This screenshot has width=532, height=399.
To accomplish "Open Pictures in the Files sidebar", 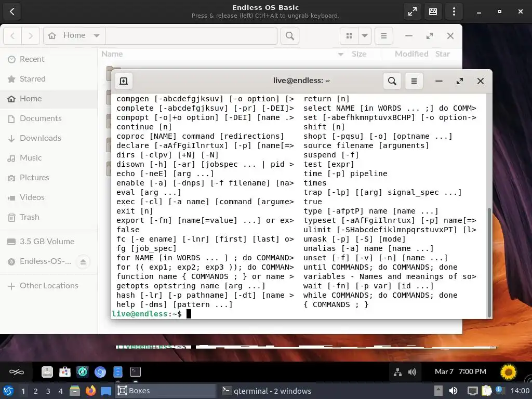I will tap(49, 178).
